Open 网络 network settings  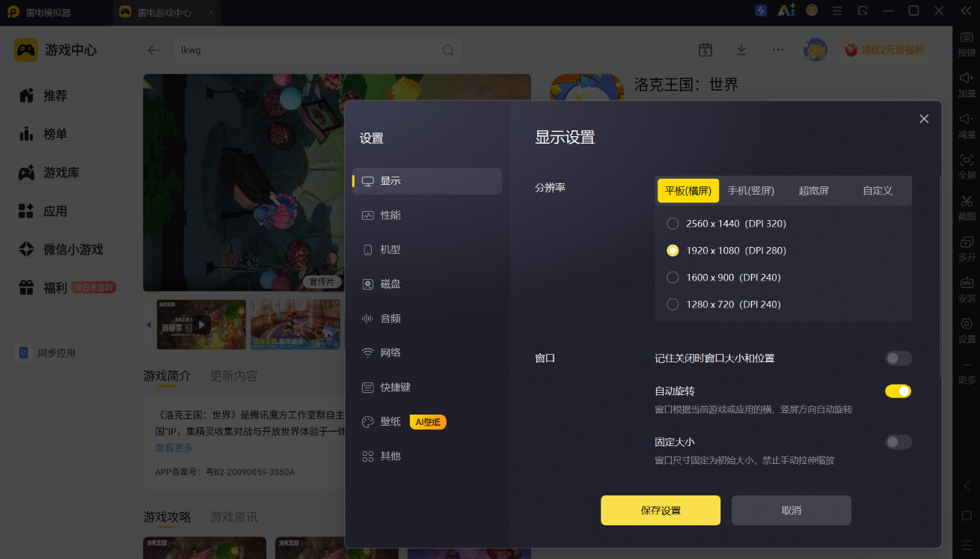[427, 353]
